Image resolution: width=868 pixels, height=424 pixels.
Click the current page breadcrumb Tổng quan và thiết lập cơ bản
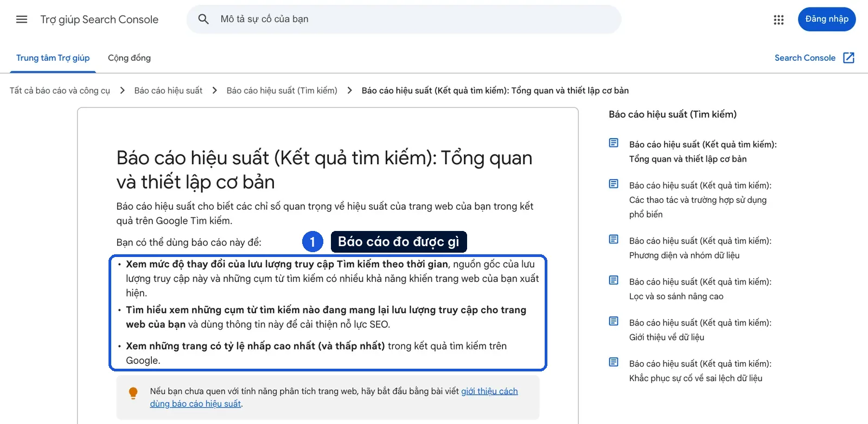pyautogui.click(x=495, y=91)
